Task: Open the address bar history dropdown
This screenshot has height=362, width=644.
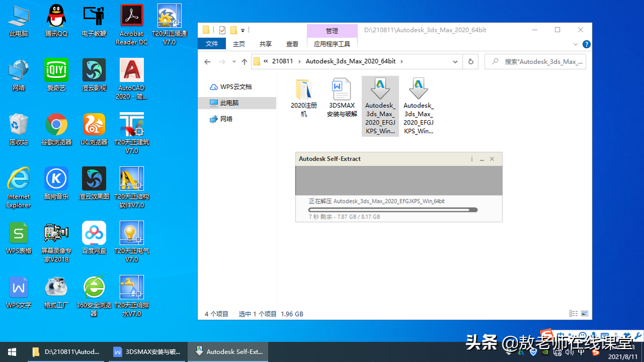Action: point(455,61)
